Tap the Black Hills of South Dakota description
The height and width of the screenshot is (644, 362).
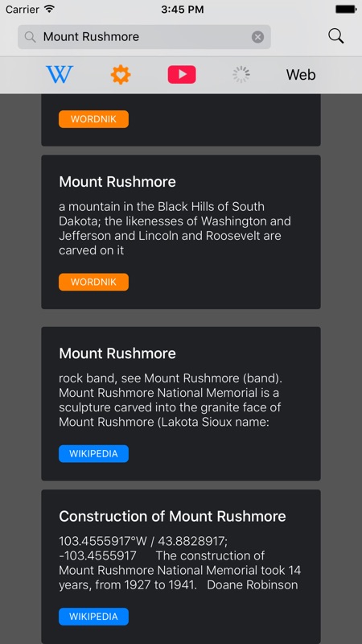(175, 229)
